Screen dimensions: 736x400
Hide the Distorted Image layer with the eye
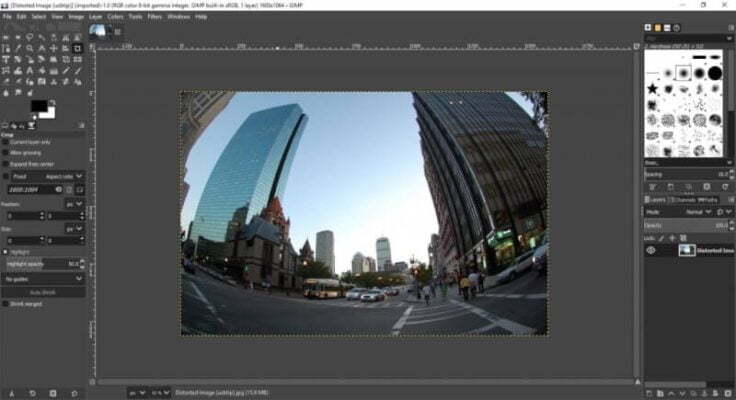[x=651, y=250]
